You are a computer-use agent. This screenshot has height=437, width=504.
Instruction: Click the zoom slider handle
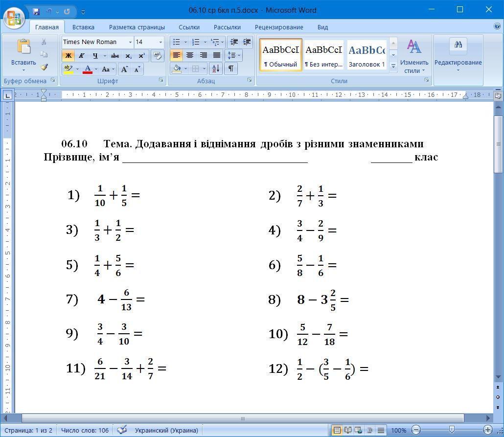[x=452, y=429]
